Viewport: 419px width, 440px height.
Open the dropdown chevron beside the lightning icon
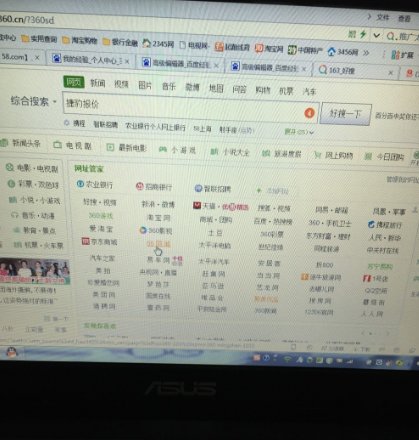[377, 35]
